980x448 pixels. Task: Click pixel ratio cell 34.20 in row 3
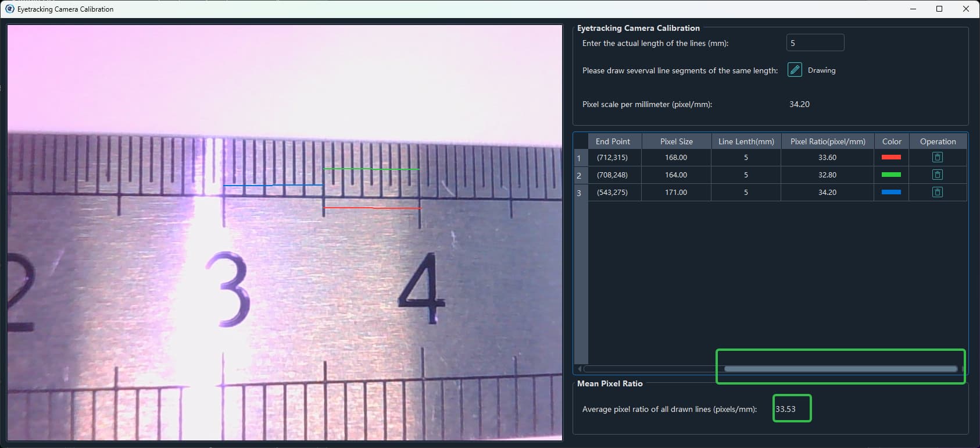click(x=828, y=192)
